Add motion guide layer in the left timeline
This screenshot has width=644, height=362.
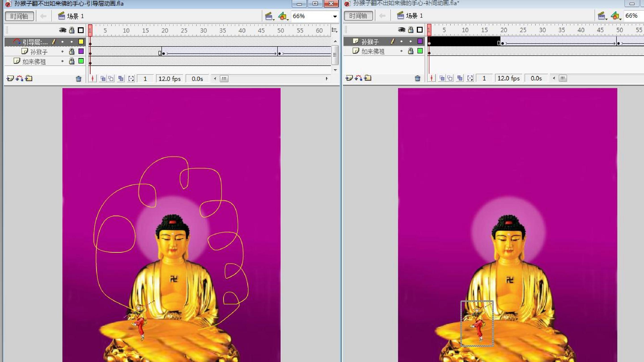[x=19, y=78]
